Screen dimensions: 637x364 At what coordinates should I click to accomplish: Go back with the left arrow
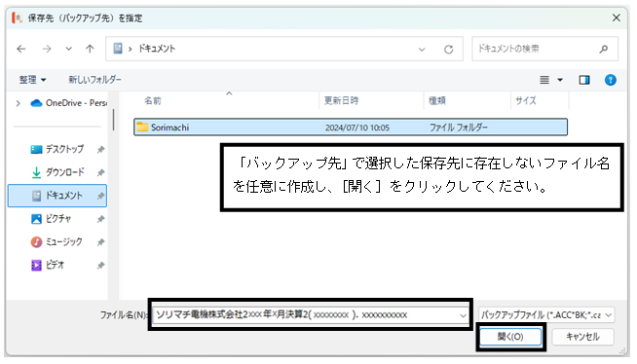[21, 49]
